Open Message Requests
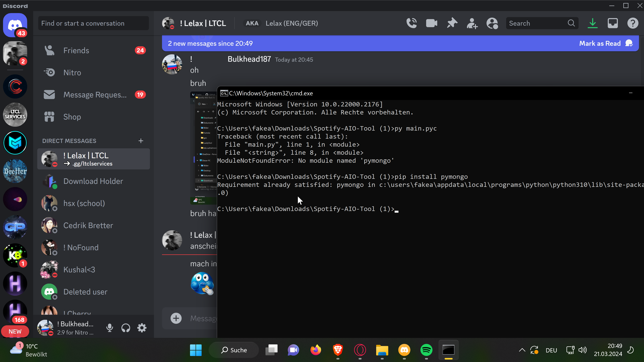 click(x=95, y=95)
